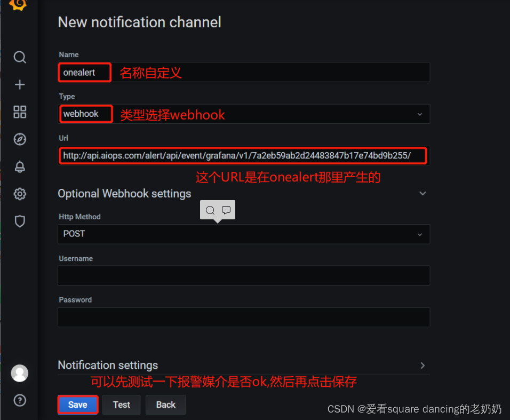Click the magnifier icon in floating popup
The width and height of the screenshot is (510, 420).
[x=210, y=210]
